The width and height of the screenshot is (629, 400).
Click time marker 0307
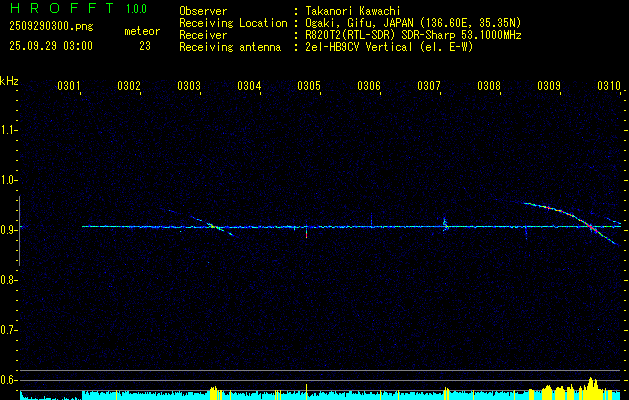pyautogui.click(x=429, y=86)
